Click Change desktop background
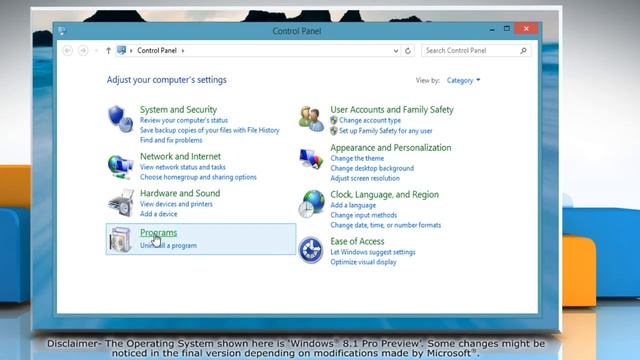This screenshot has height=360, width=640. click(x=372, y=168)
